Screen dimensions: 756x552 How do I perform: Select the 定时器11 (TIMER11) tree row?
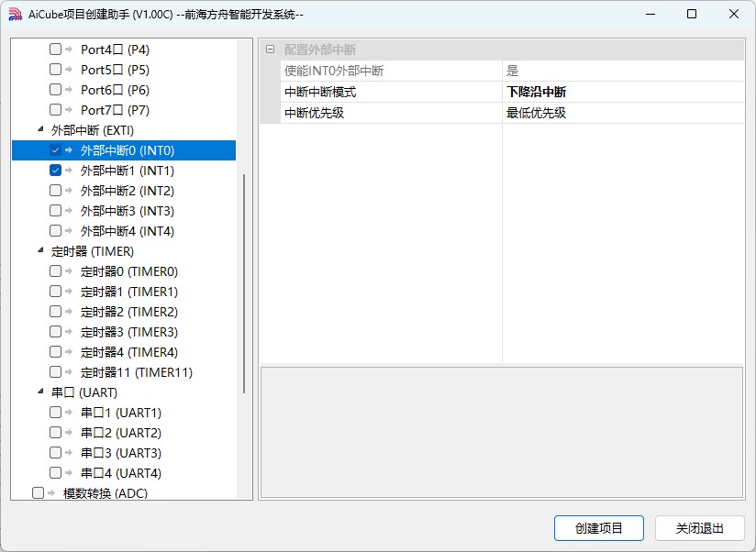pyautogui.click(x=136, y=372)
